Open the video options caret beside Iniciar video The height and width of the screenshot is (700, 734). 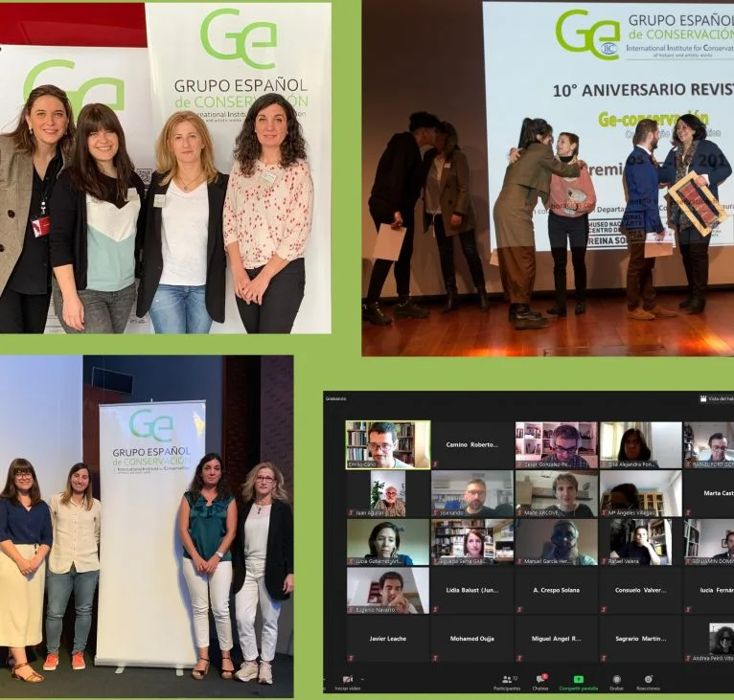click(x=362, y=679)
